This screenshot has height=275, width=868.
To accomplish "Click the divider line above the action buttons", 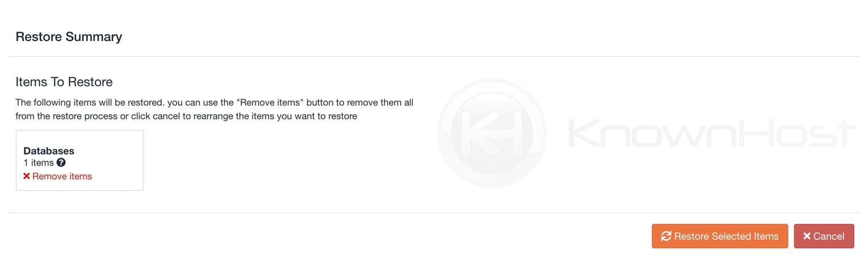I will [434, 213].
